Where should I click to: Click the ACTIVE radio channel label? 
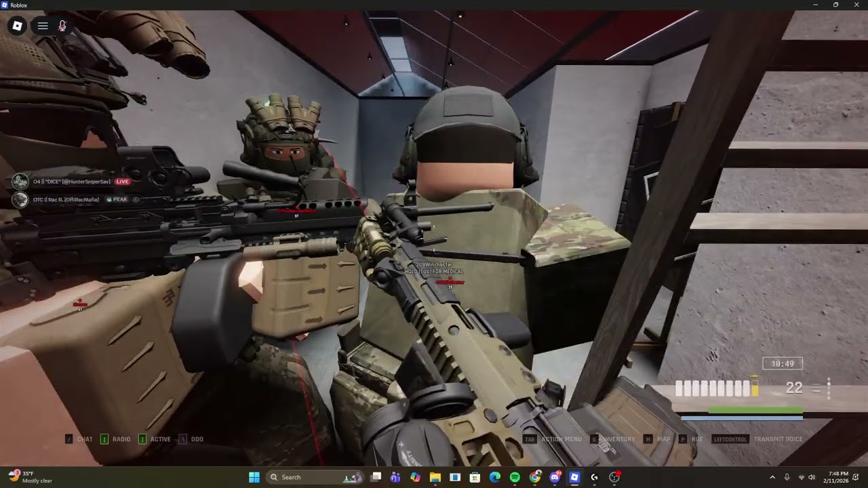tap(161, 439)
